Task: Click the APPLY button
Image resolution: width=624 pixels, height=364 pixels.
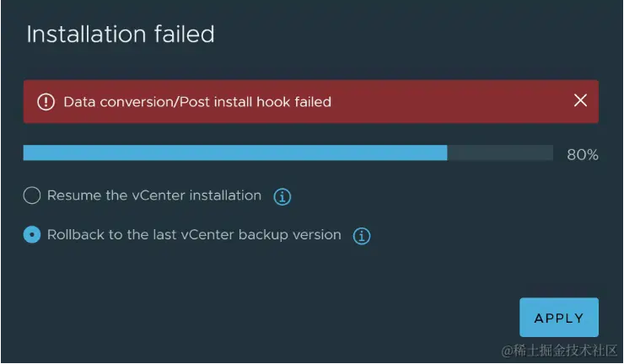Action: pos(558,318)
